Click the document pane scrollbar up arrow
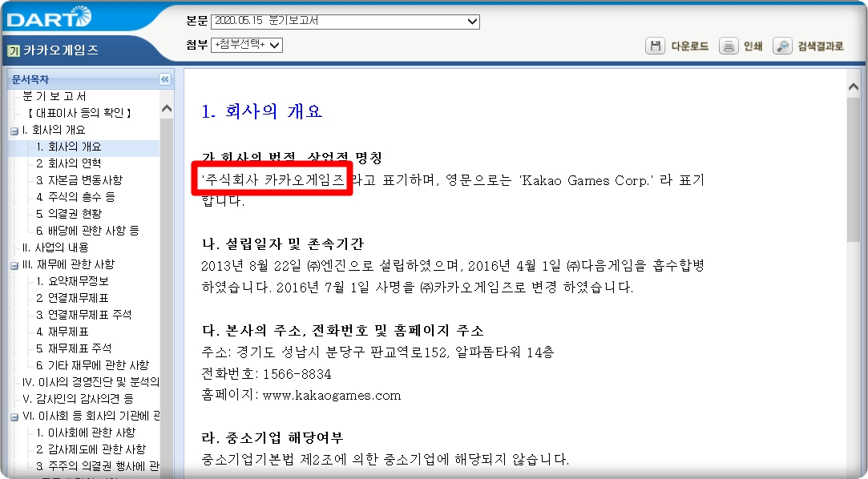The width and height of the screenshot is (868, 479). point(853,87)
